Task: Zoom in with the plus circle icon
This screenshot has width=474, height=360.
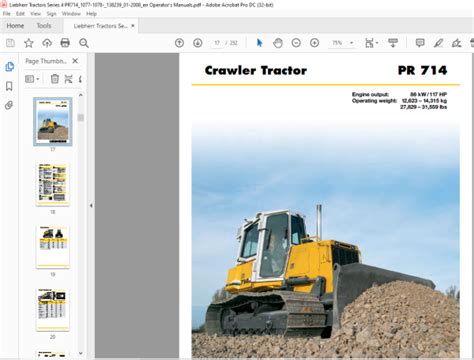Action: pyautogui.click(x=314, y=43)
